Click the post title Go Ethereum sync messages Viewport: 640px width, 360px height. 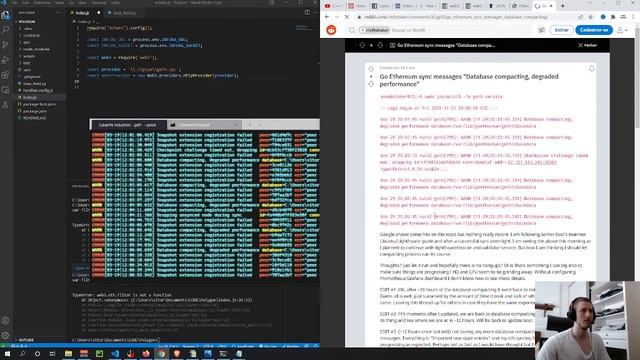(x=469, y=80)
